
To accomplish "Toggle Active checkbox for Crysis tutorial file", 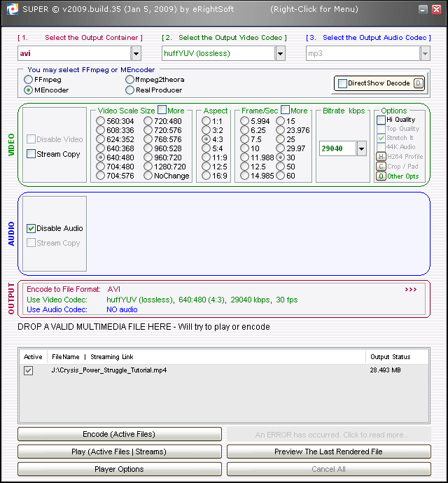I will pyautogui.click(x=29, y=371).
